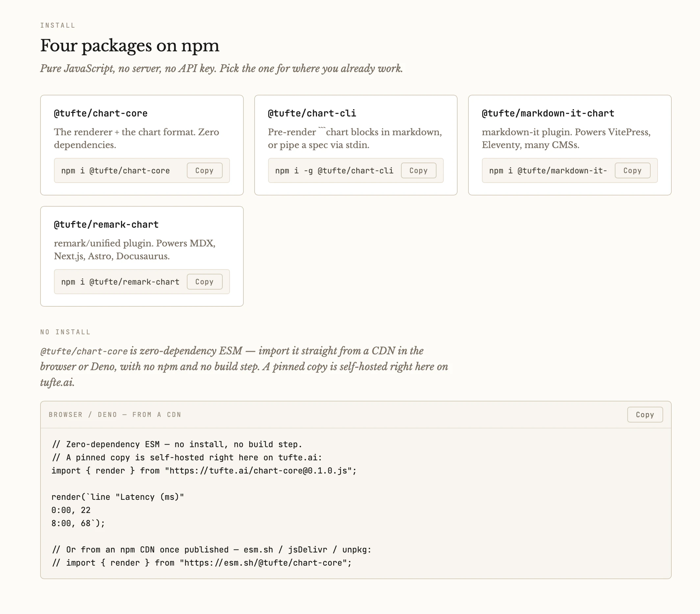Click the 'A pinned copy is self-hosted' comment line

(187, 457)
